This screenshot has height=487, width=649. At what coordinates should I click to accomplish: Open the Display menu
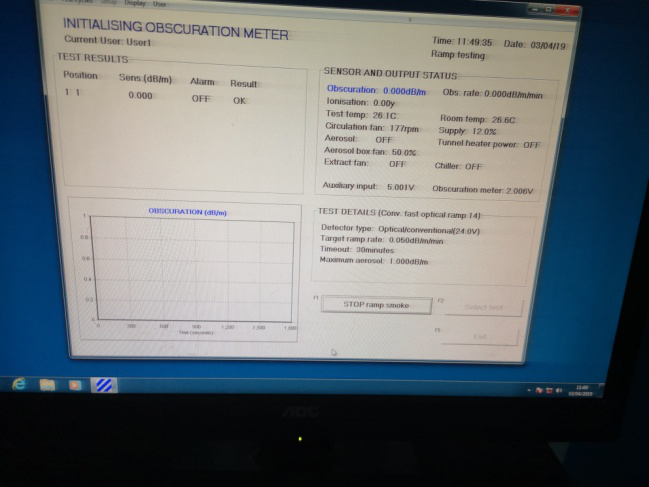click(134, 4)
